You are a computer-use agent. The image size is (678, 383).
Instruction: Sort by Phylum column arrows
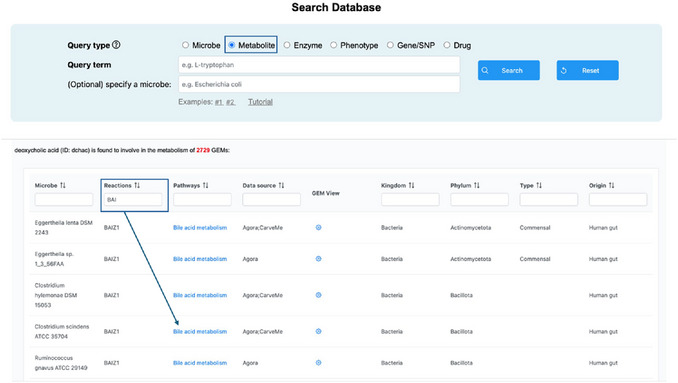tap(477, 185)
